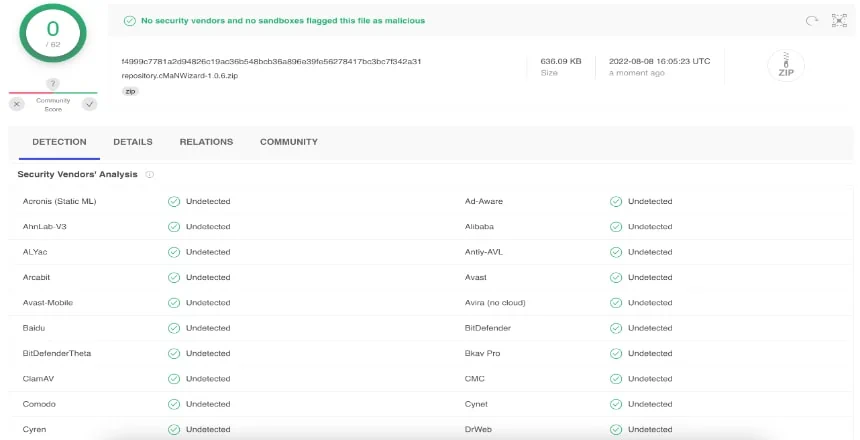Click the Ad-Aware undetected check icon

coord(616,201)
